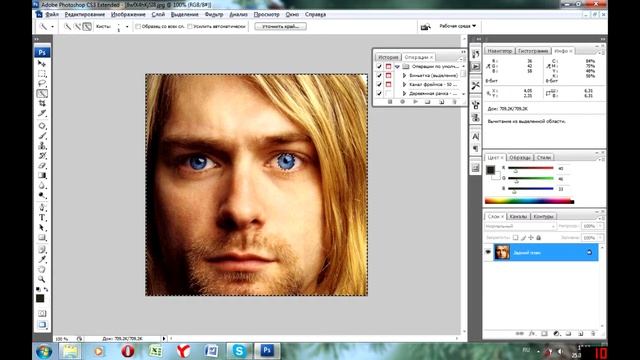
Task: Select the Lasso tool
Action: pyautogui.click(x=42, y=84)
